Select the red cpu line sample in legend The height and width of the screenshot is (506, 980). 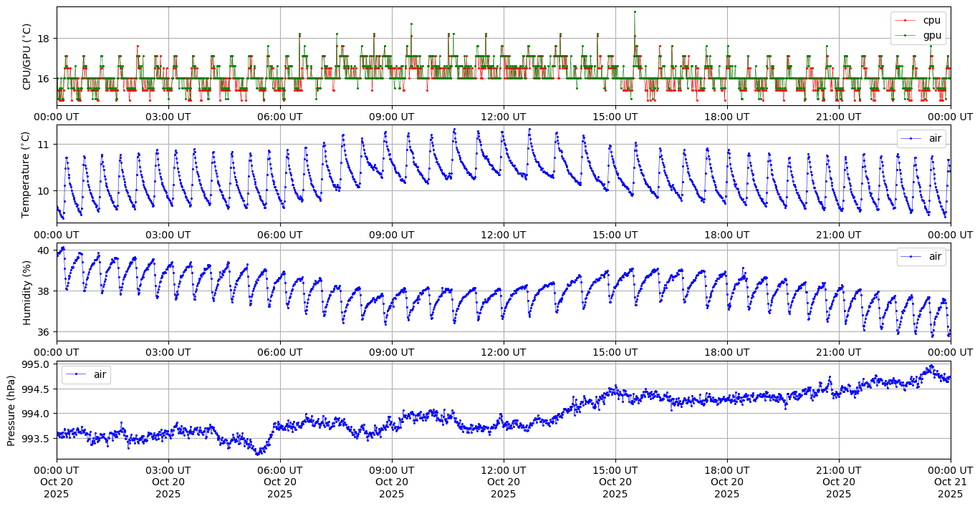pyautogui.click(x=906, y=21)
